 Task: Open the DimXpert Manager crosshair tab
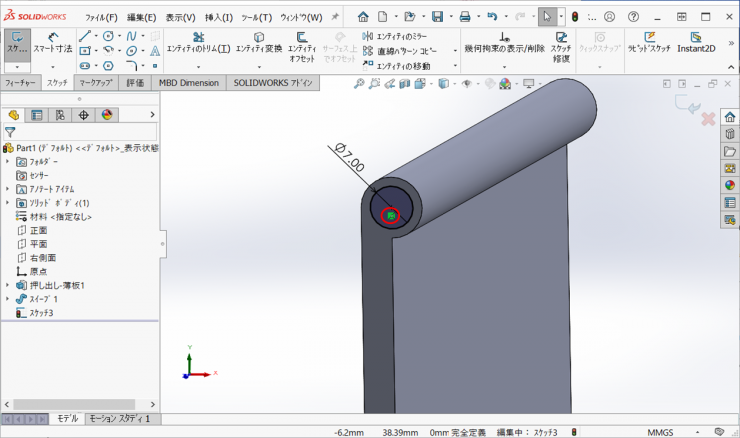click(83, 115)
